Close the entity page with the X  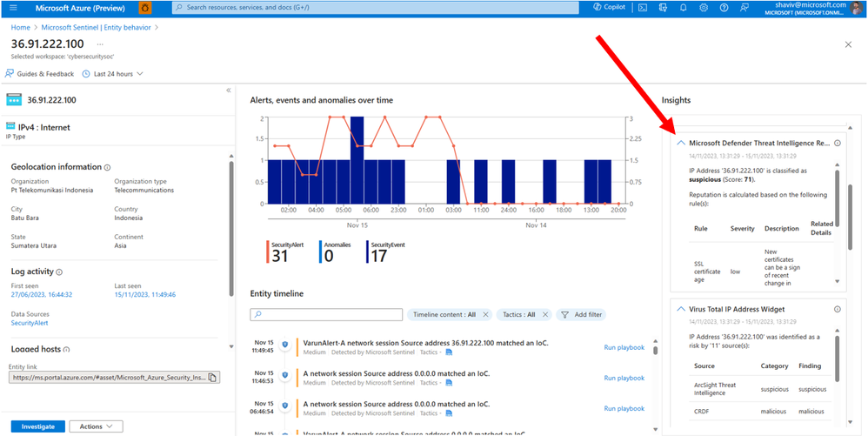(x=848, y=44)
